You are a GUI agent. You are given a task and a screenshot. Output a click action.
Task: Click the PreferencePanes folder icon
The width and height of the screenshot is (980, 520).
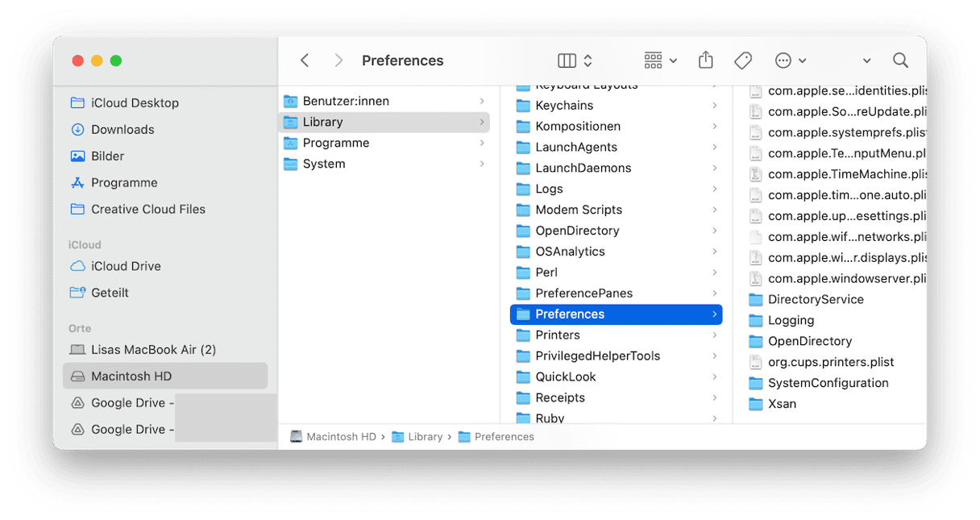click(522, 293)
